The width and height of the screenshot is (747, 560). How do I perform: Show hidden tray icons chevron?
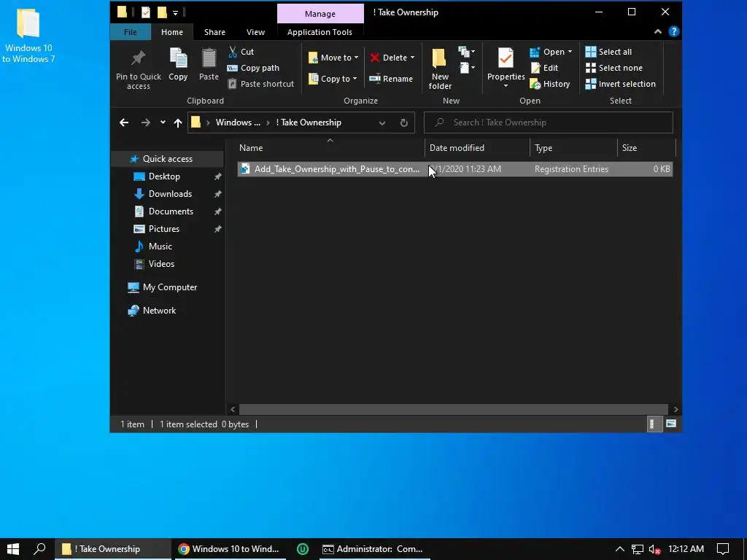(620, 549)
